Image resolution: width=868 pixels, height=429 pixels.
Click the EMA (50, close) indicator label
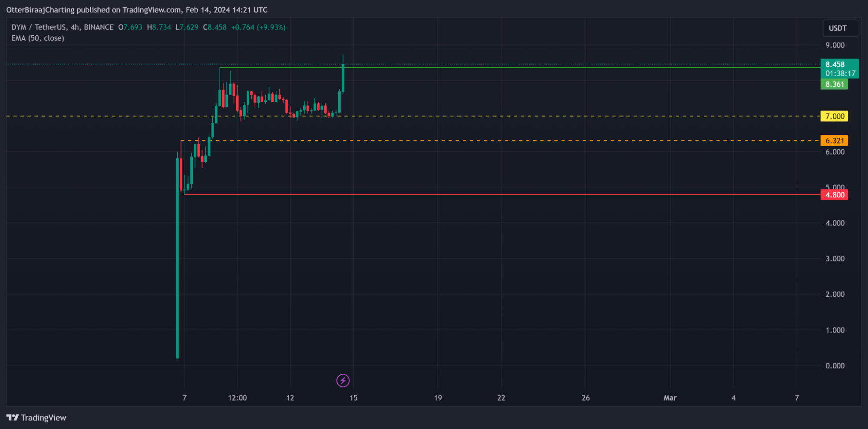pyautogui.click(x=38, y=38)
